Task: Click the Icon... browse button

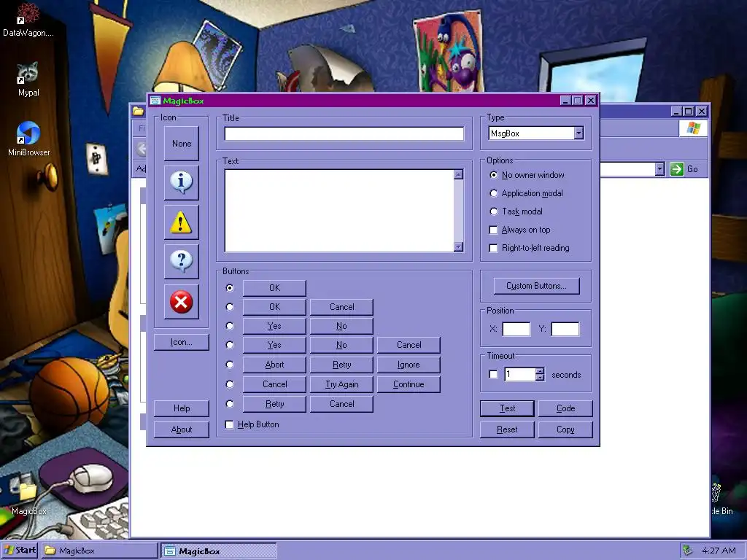Action: [x=182, y=342]
